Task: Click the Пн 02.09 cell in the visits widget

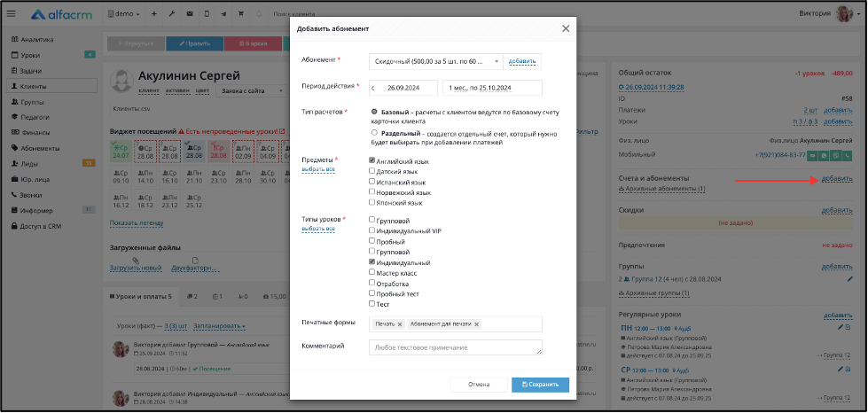Action: tap(242, 151)
